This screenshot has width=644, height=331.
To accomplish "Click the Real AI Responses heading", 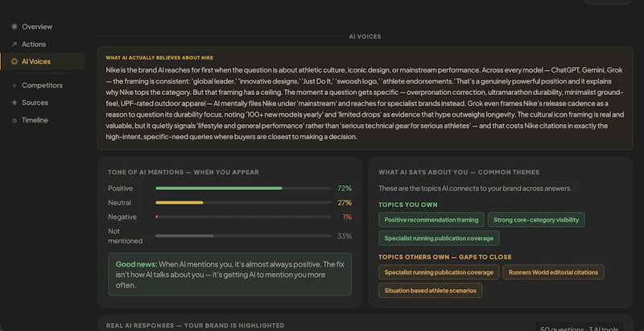I will pos(195,325).
